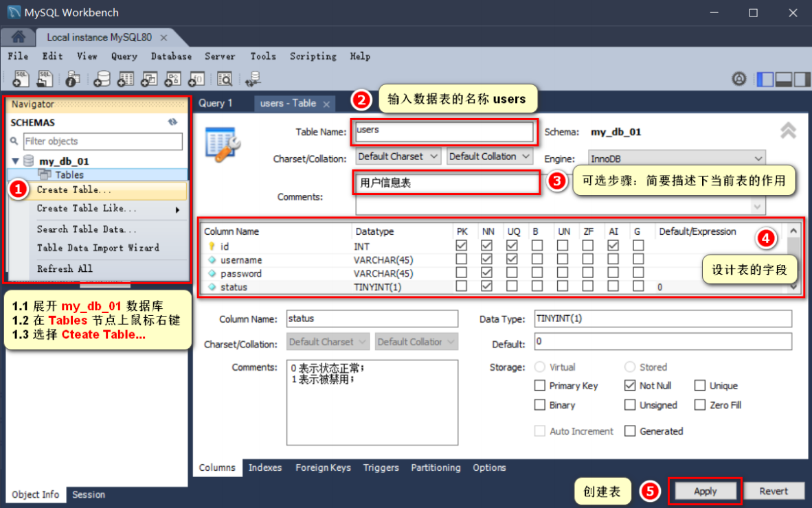Click the Revert button
812x508 pixels.
pyautogui.click(x=774, y=491)
